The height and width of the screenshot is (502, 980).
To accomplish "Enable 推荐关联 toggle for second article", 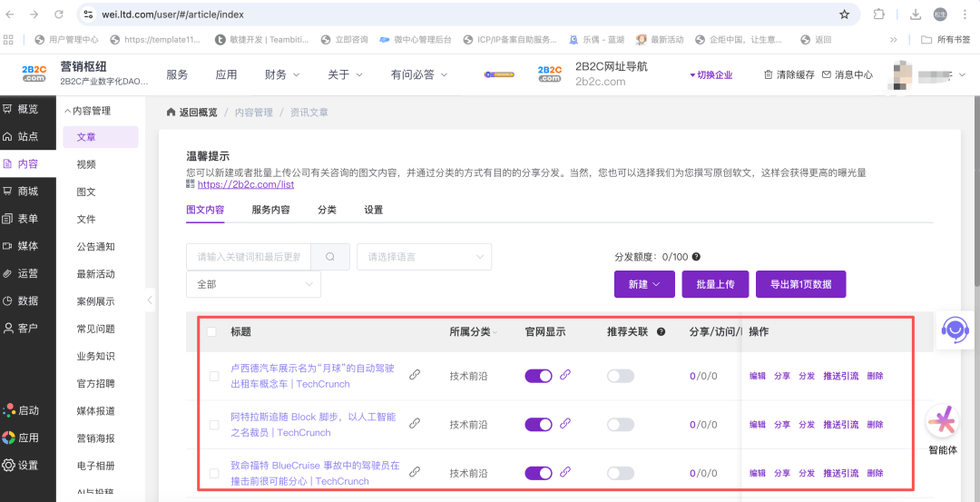I will click(x=621, y=424).
